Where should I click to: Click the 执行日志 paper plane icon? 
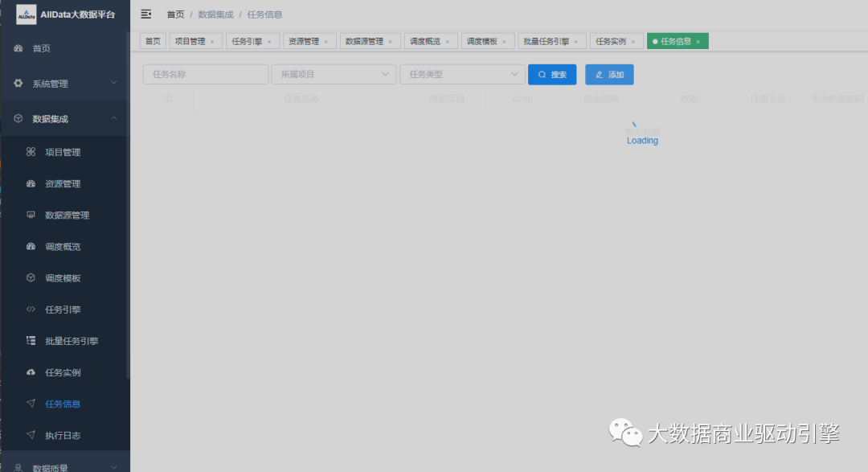[x=31, y=435]
